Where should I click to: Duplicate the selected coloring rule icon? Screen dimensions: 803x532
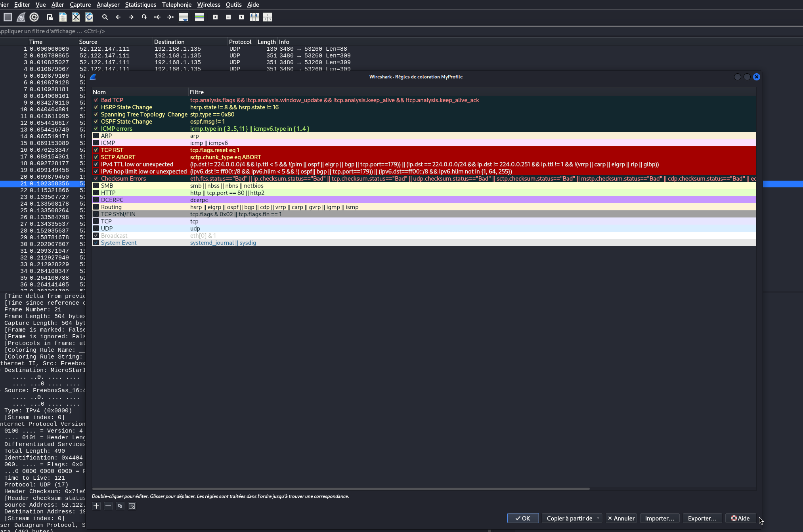coord(120,506)
